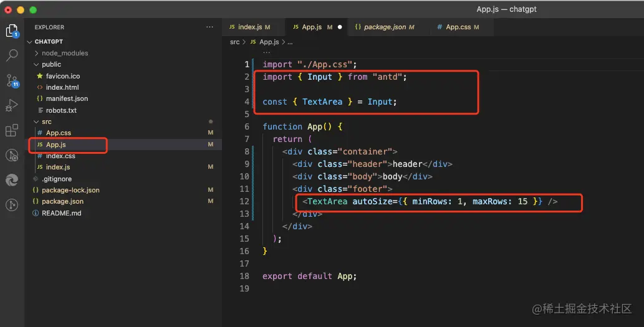Open the activity bar icon above Edge icon
Screen dimensions: 644x327
11,156
